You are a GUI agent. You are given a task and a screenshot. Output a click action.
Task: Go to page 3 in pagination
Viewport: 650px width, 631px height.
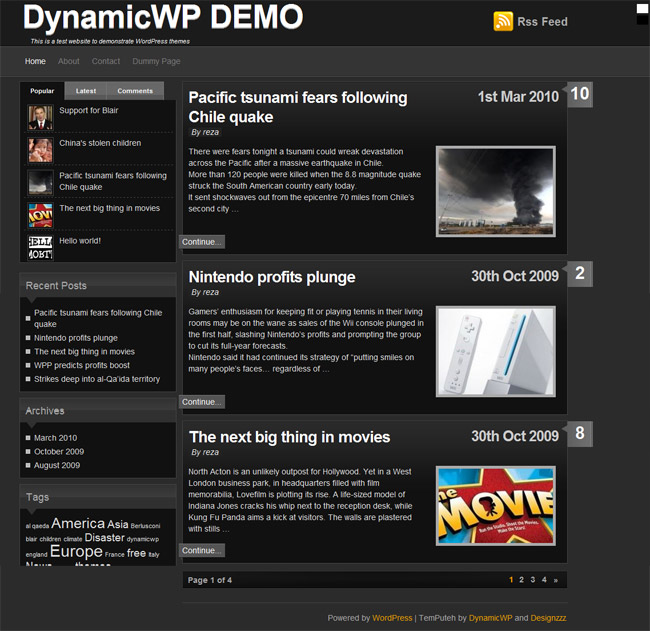coord(533,580)
